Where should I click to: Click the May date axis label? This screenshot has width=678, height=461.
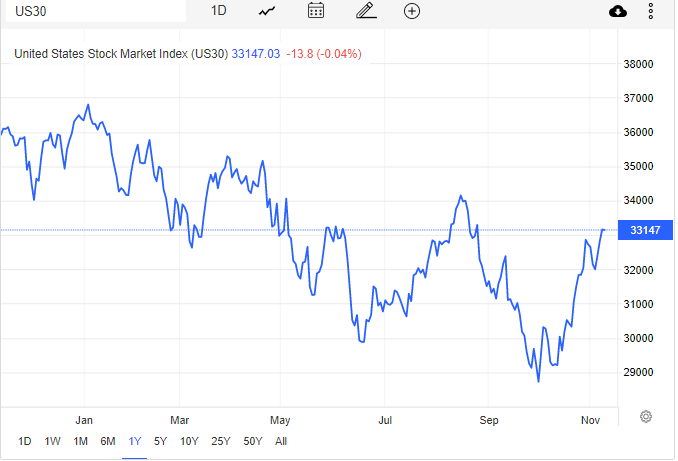(x=280, y=420)
